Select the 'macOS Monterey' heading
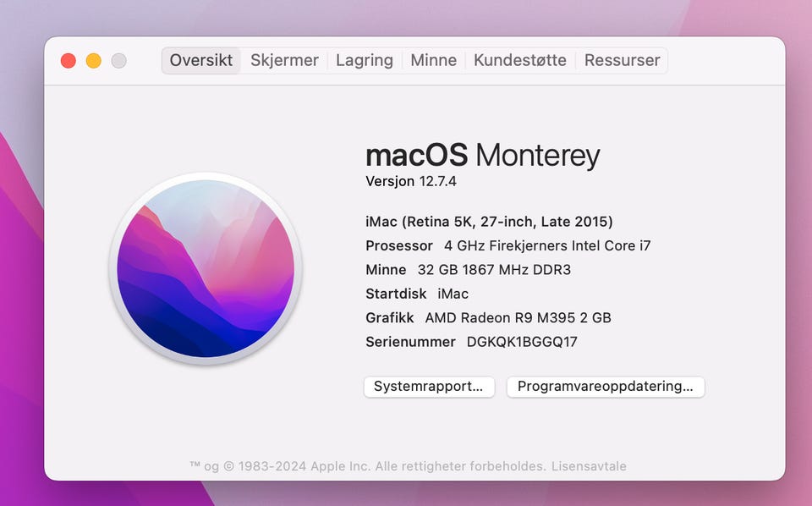Image resolution: width=812 pixels, height=506 pixels. [483, 155]
